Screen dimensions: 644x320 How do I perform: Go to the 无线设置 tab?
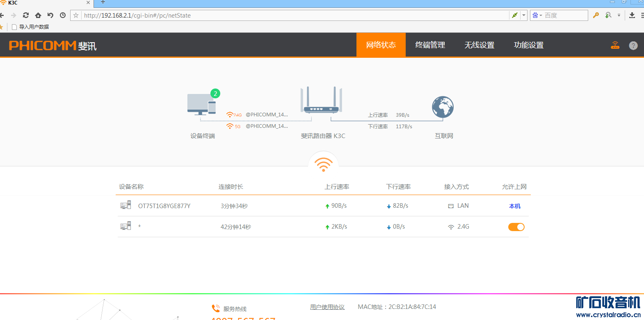pyautogui.click(x=480, y=45)
